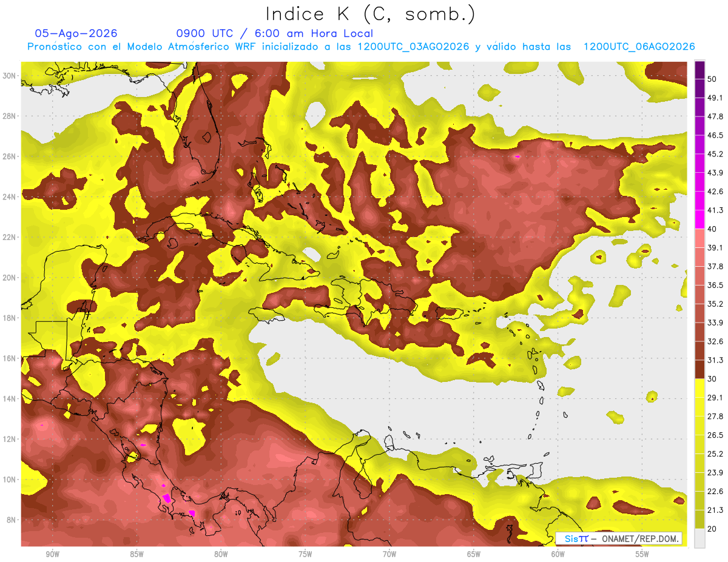Pick the light gray swatch below 20 in the colorbar
This screenshot has height=562, width=728.
(x=699, y=538)
